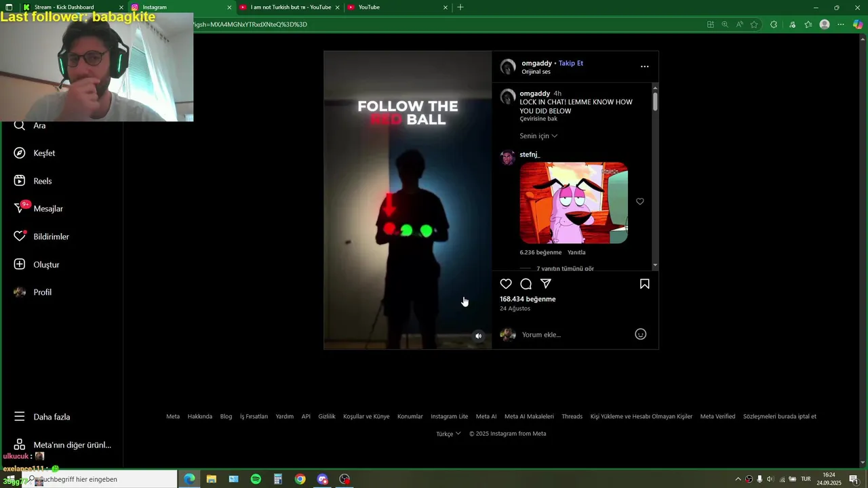Click the read aloud icon in address bar

click(739, 24)
